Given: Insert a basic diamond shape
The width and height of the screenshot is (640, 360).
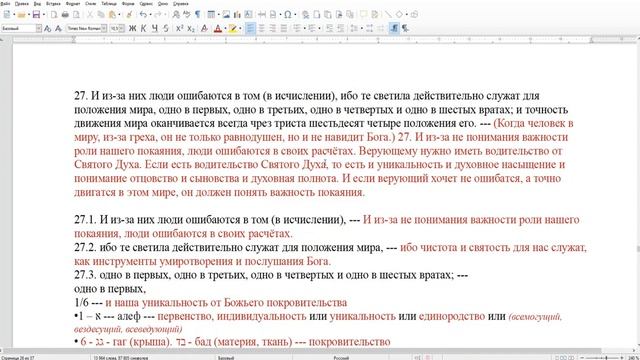Looking at the screenshot, I should tap(399, 15).
